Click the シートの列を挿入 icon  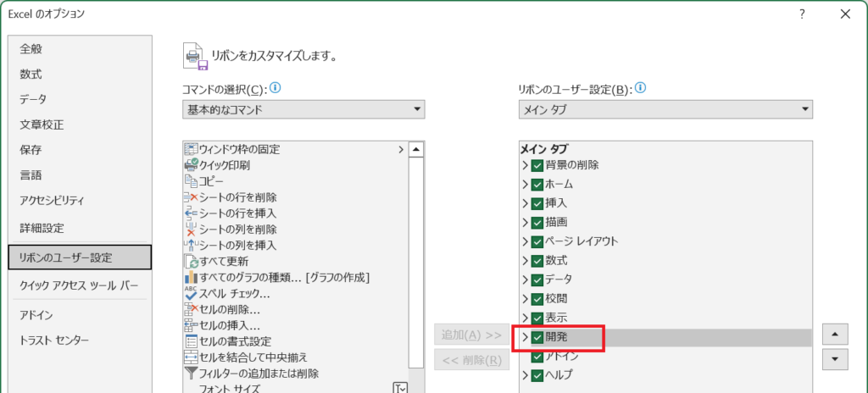click(x=191, y=245)
